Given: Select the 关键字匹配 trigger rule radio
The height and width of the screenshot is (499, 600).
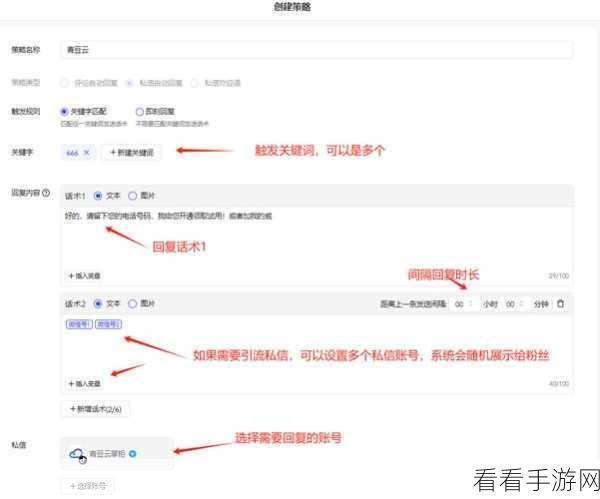Looking at the screenshot, I should coord(64,111).
